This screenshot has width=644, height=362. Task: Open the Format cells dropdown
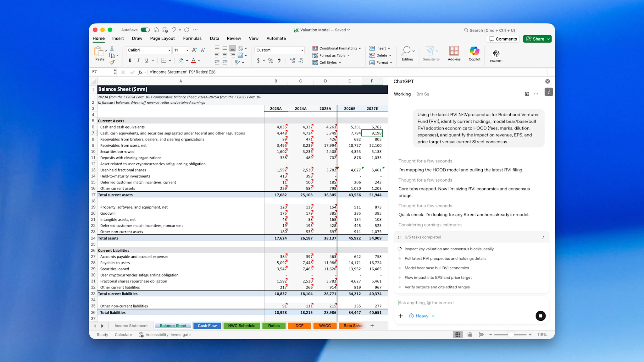(x=381, y=63)
